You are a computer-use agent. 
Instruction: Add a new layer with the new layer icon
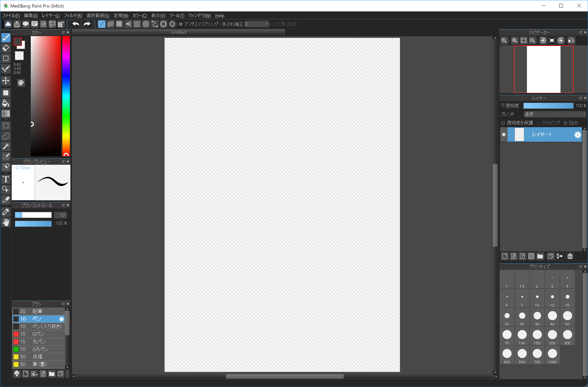(505, 256)
